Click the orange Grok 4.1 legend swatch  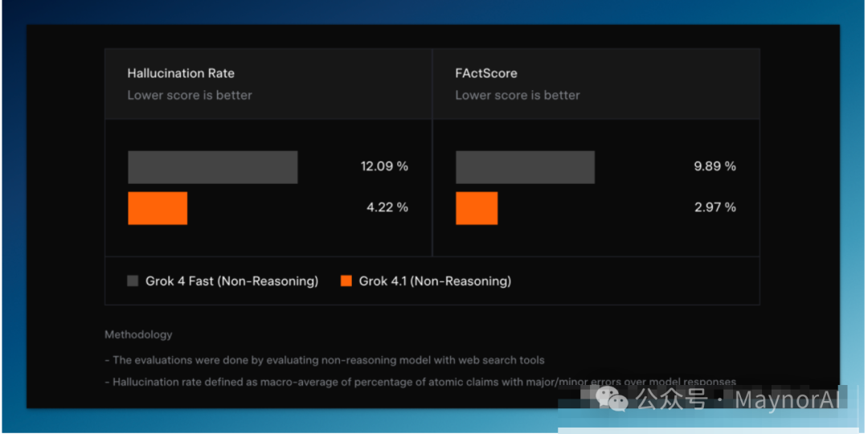pyautogui.click(x=346, y=281)
